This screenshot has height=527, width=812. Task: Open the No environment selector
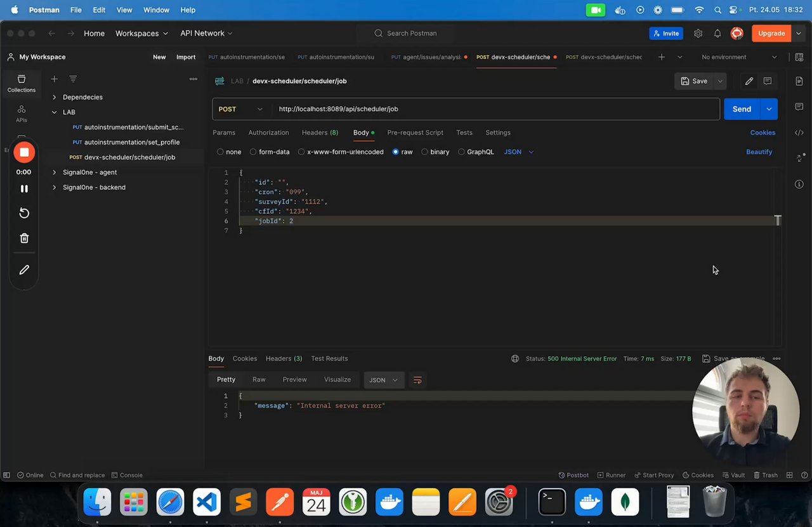[x=738, y=57]
